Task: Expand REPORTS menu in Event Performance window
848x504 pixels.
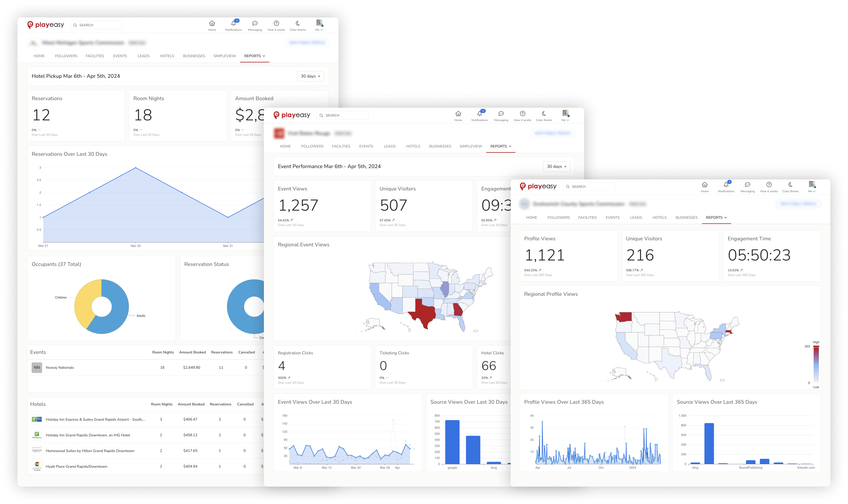Action: (501, 146)
